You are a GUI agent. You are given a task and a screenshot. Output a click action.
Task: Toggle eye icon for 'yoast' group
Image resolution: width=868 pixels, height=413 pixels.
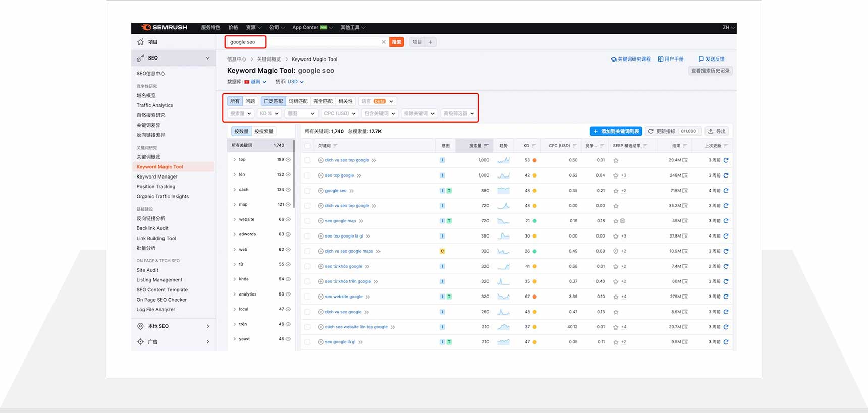point(288,339)
